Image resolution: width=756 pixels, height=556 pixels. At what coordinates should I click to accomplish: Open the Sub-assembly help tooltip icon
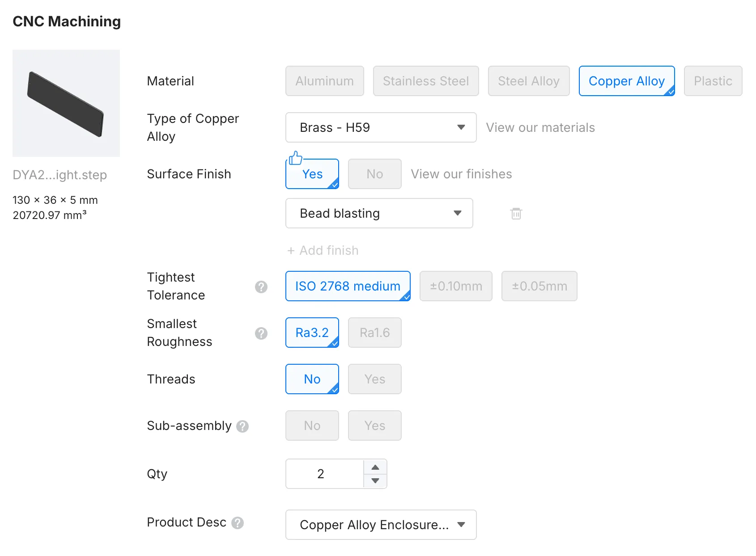[x=242, y=426]
